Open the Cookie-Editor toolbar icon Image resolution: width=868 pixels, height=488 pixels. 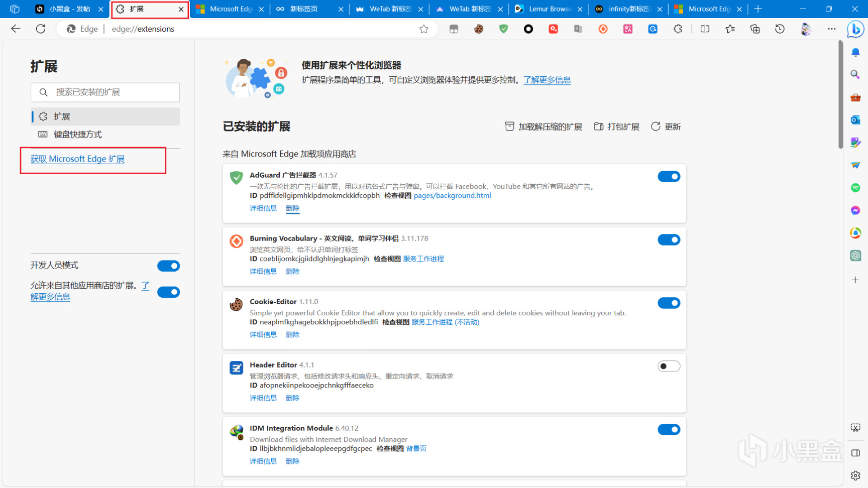point(479,29)
